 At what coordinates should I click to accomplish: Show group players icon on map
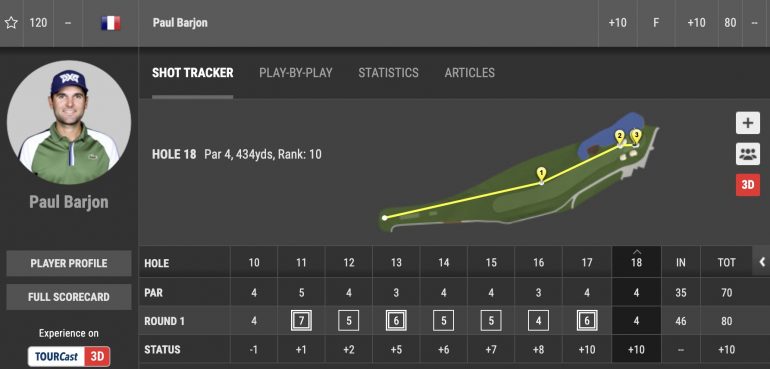click(x=747, y=154)
